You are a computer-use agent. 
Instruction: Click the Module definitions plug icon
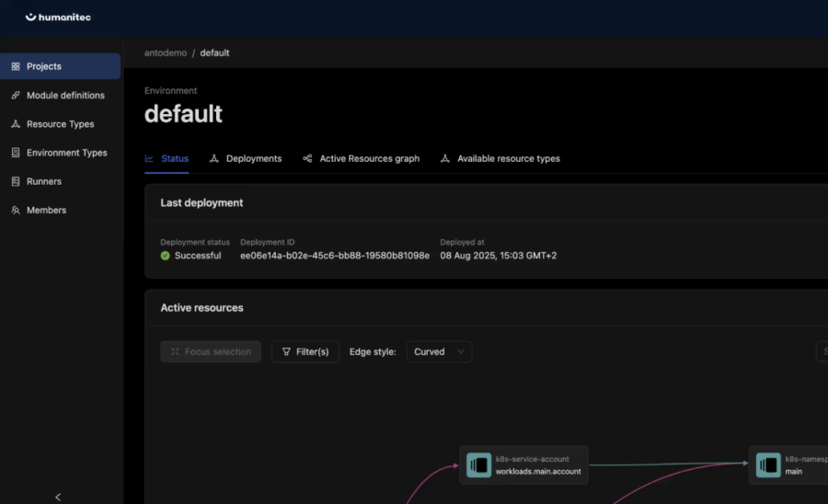pyautogui.click(x=16, y=96)
